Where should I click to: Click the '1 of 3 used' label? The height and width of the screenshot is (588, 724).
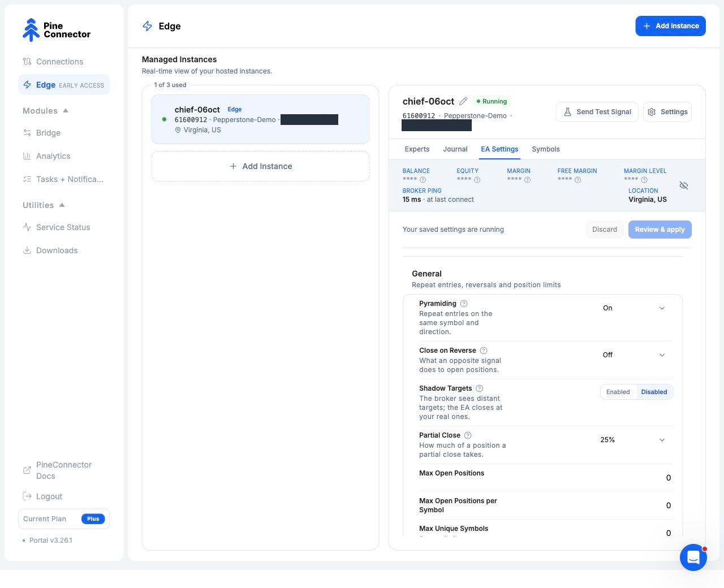(170, 85)
